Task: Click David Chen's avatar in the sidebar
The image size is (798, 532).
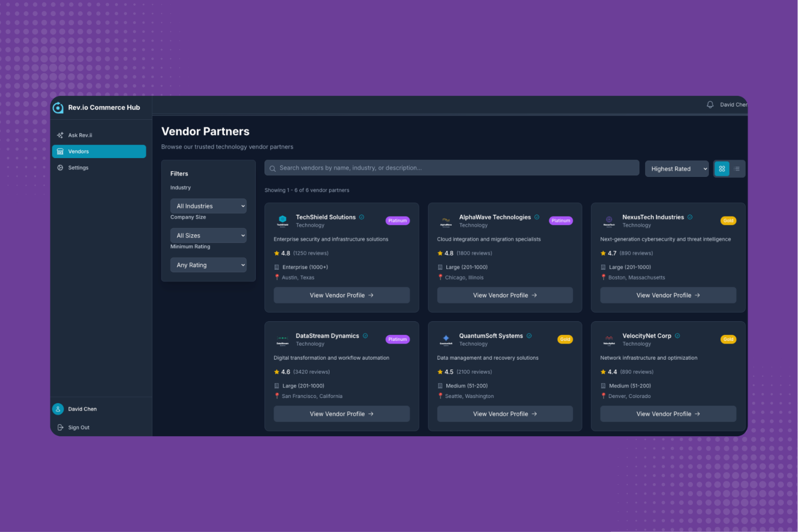Action: (58, 409)
